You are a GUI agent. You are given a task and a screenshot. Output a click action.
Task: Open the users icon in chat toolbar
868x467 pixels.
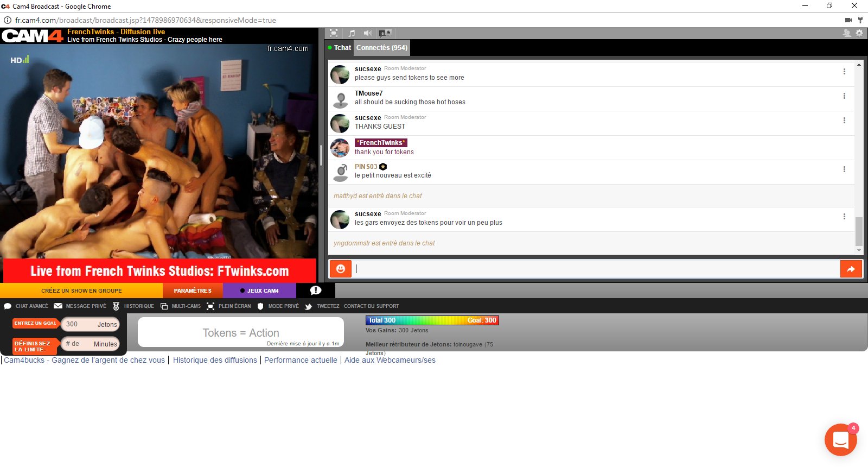(846, 33)
